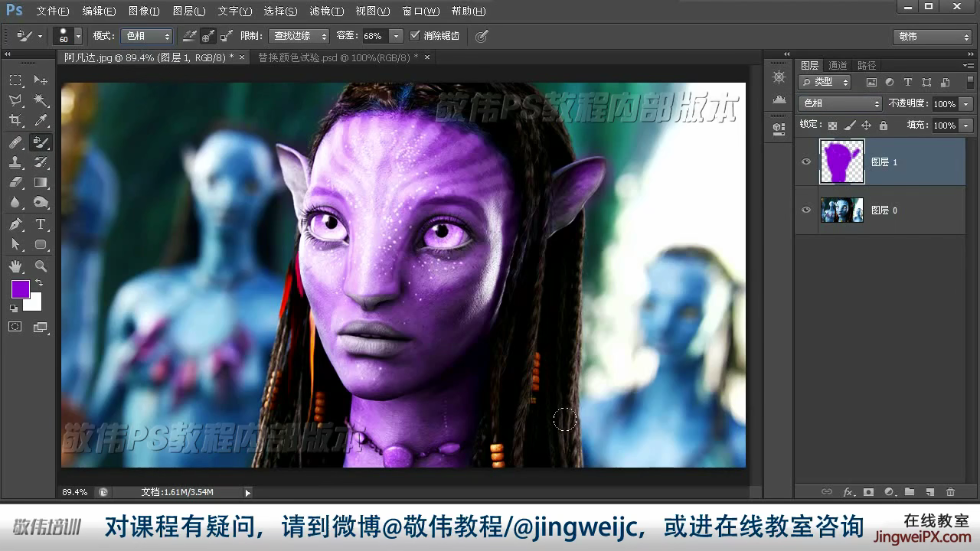Open the workspace switcher dropdown
Viewport: 980px width, 551px height.
coord(933,37)
